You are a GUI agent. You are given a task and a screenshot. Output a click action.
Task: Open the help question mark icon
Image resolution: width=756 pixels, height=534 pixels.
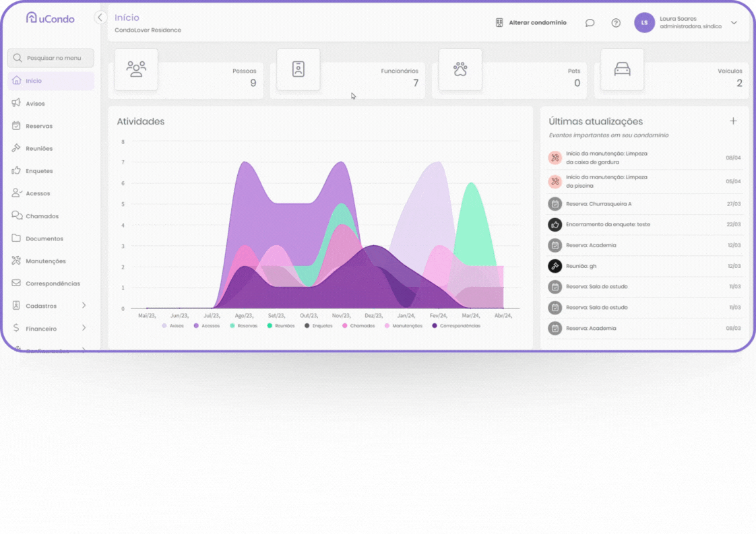click(x=616, y=23)
